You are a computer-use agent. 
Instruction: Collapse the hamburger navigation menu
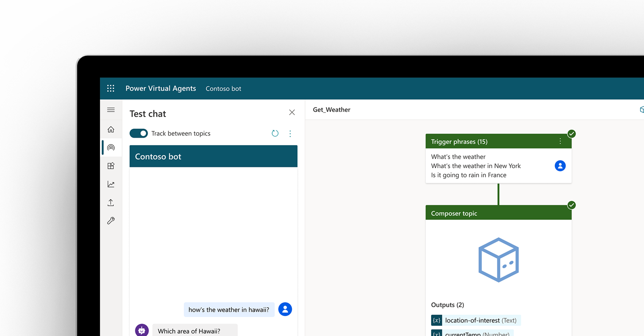point(111,110)
